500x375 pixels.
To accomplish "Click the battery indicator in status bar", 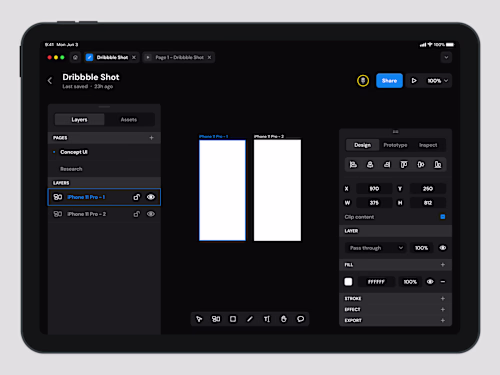I will click(450, 45).
